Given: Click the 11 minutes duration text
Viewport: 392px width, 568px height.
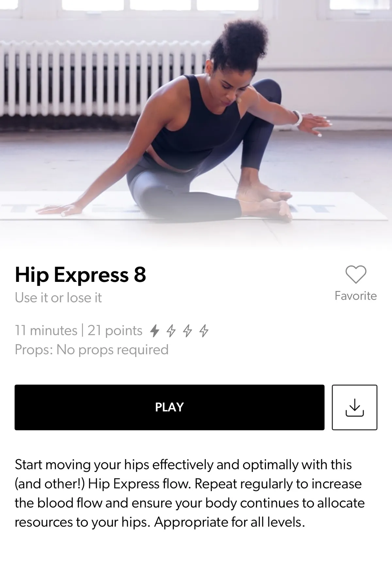Looking at the screenshot, I should (x=46, y=331).
